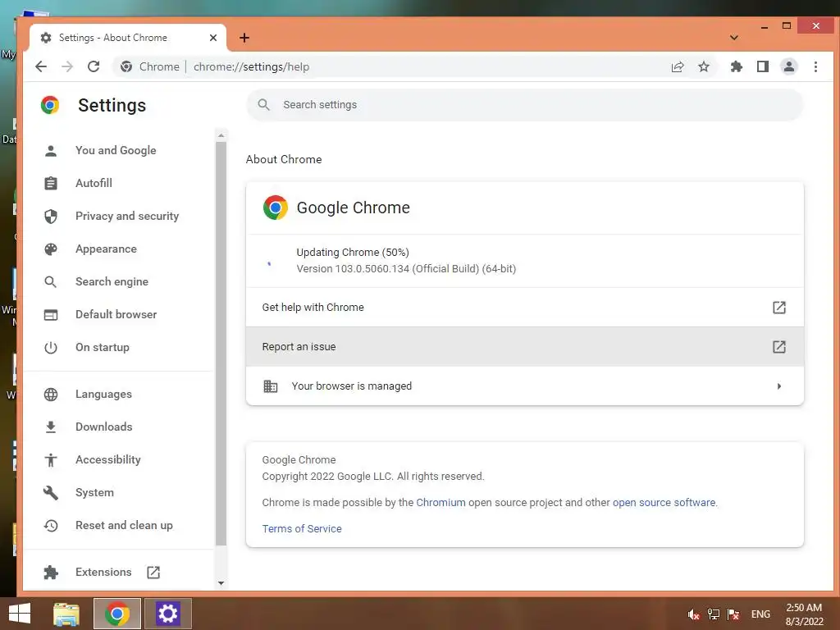840x630 pixels.
Task: Click the muted volume tray icon
Action: [x=694, y=614]
